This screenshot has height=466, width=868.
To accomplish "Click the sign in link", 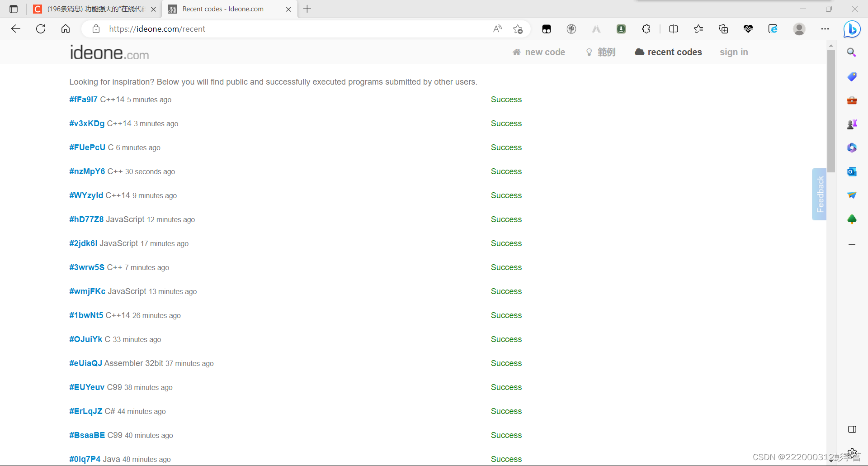I will 734,52.
